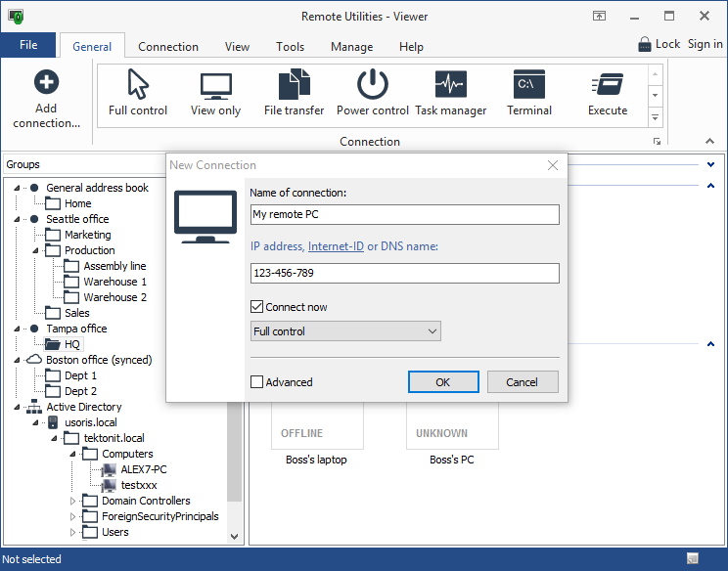Viewport: 728px width, 571px height.
Task: Open the Tools ribbon tab
Action: 290,47
